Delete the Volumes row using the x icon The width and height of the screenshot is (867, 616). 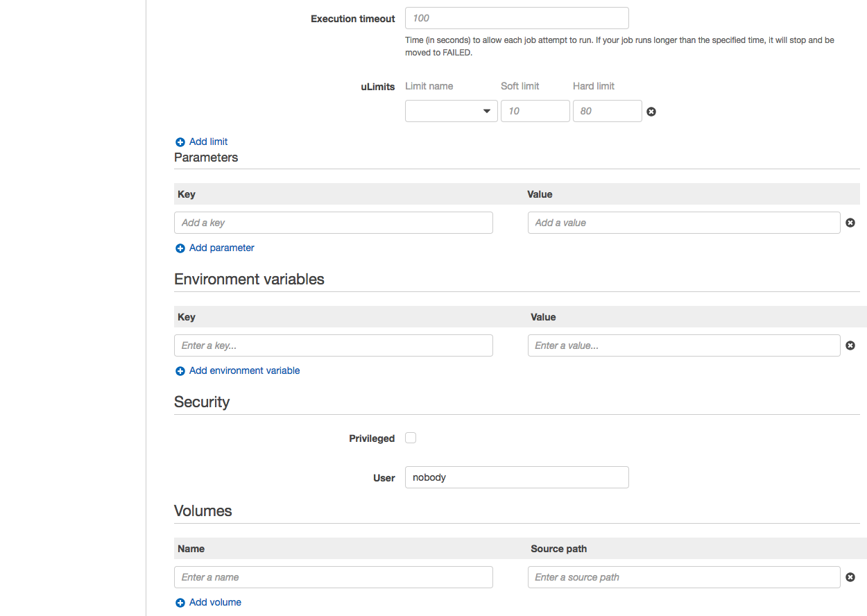(x=850, y=577)
